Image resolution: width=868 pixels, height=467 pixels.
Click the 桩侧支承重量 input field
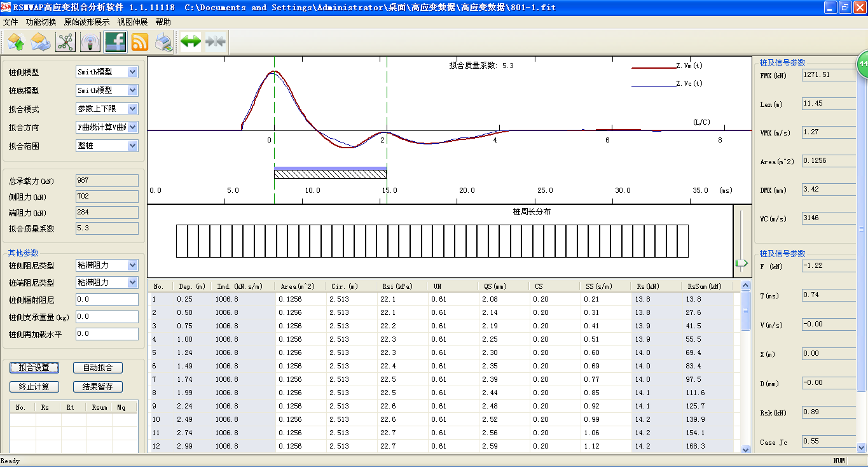click(x=107, y=316)
